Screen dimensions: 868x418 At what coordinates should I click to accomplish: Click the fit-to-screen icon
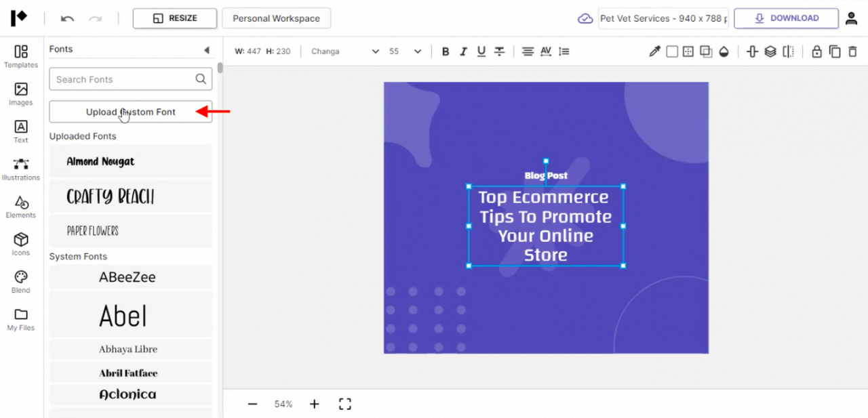(345, 404)
